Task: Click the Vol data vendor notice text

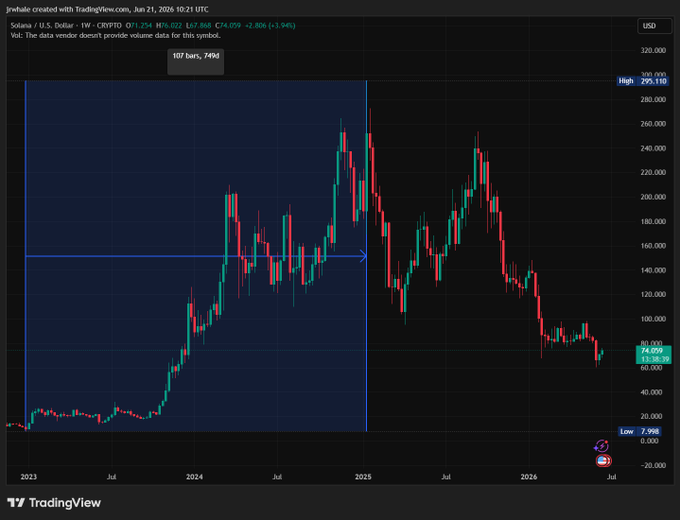Action: (115, 36)
